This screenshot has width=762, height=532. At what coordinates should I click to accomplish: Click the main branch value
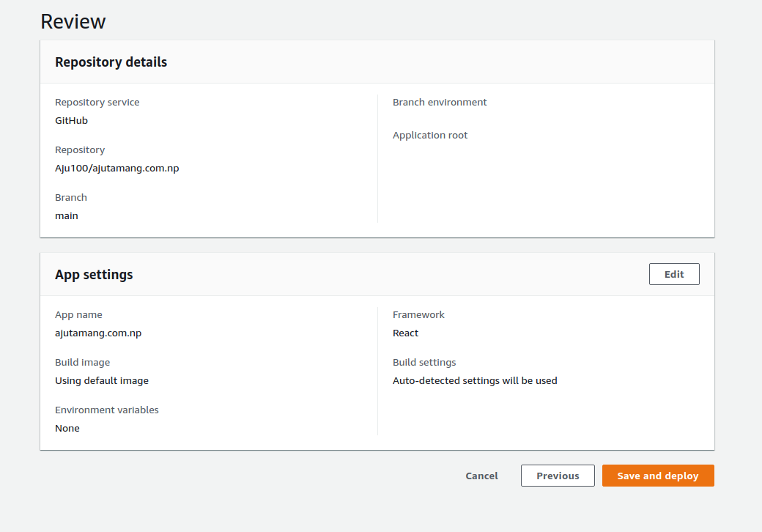point(67,215)
